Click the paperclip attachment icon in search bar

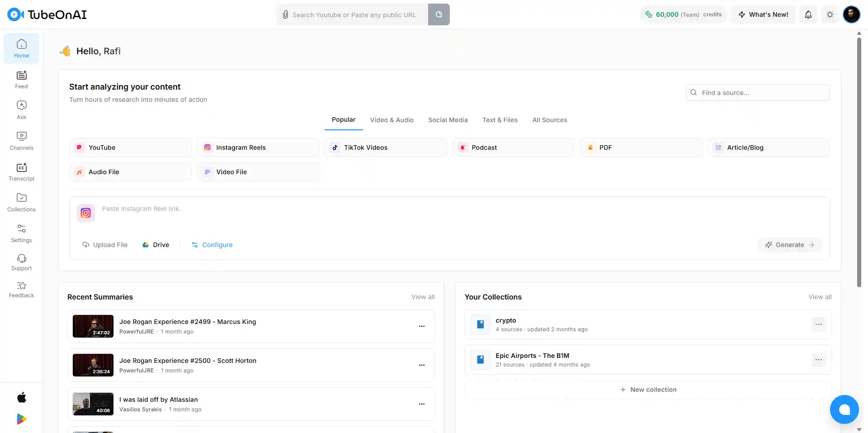click(285, 15)
